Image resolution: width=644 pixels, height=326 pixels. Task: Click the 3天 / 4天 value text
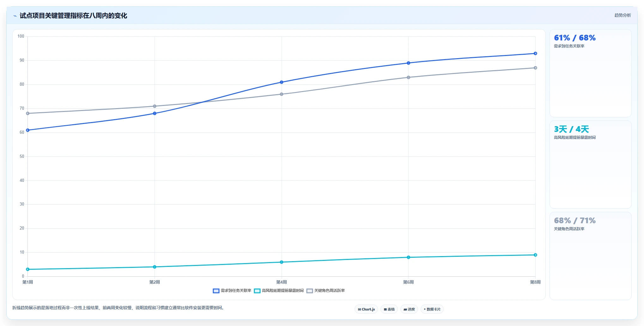point(571,129)
